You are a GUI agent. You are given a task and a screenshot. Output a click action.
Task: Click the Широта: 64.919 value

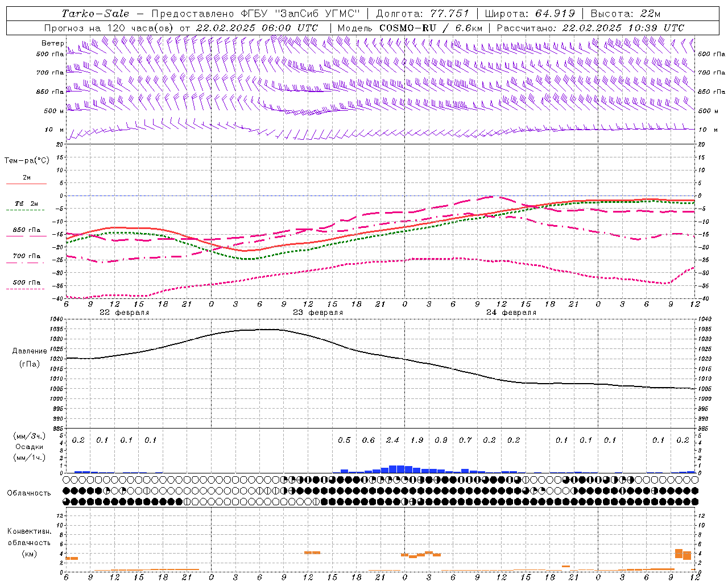pos(530,14)
